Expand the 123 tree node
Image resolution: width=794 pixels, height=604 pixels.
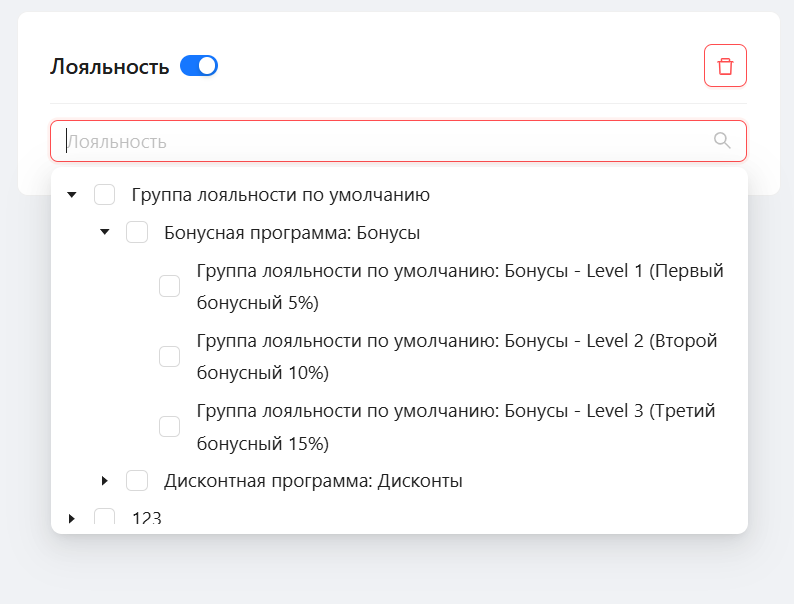click(x=71, y=518)
